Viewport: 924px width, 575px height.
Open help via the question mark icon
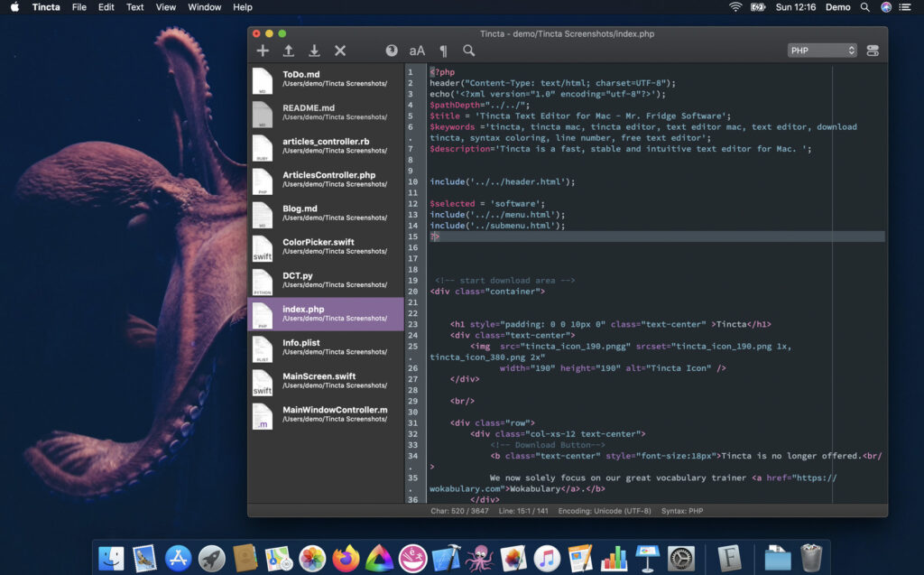pos(392,51)
